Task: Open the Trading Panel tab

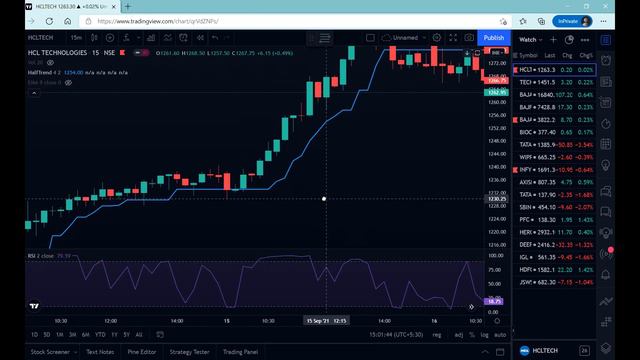Action: click(240, 352)
